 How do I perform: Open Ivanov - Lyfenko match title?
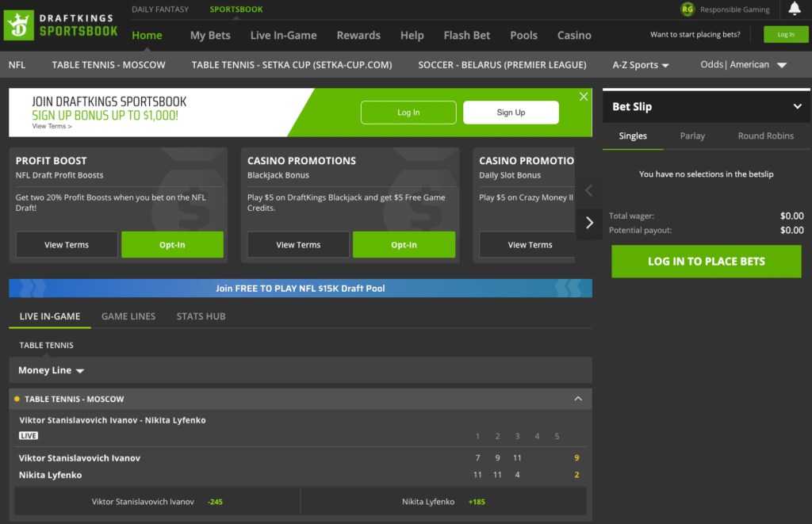tap(113, 420)
